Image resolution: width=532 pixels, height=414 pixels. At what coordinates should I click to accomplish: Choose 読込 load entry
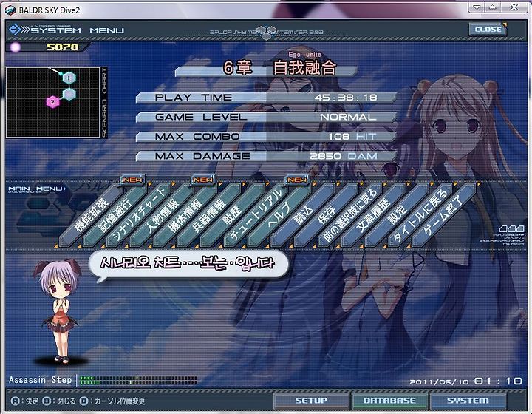(x=301, y=216)
